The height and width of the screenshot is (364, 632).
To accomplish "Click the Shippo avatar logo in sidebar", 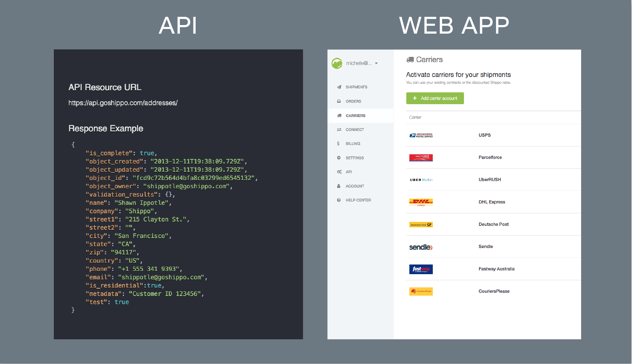I will pos(337,63).
